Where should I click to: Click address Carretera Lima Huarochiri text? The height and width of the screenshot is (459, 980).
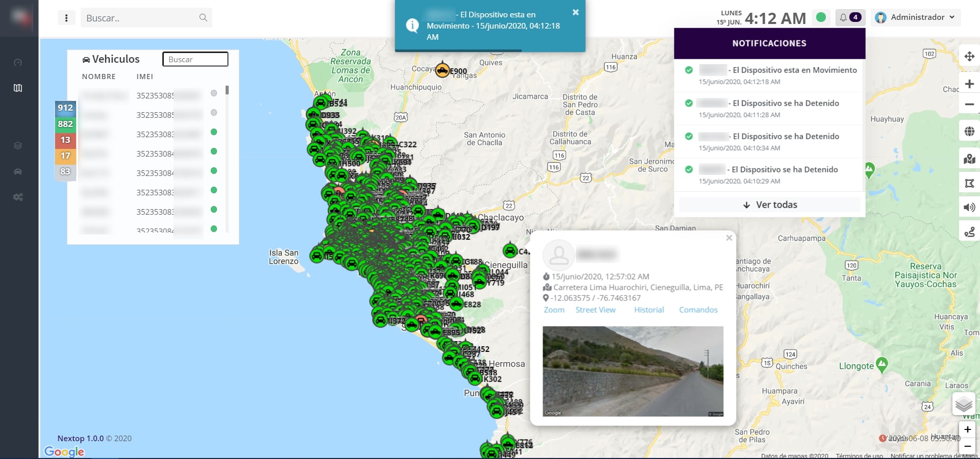click(639, 287)
